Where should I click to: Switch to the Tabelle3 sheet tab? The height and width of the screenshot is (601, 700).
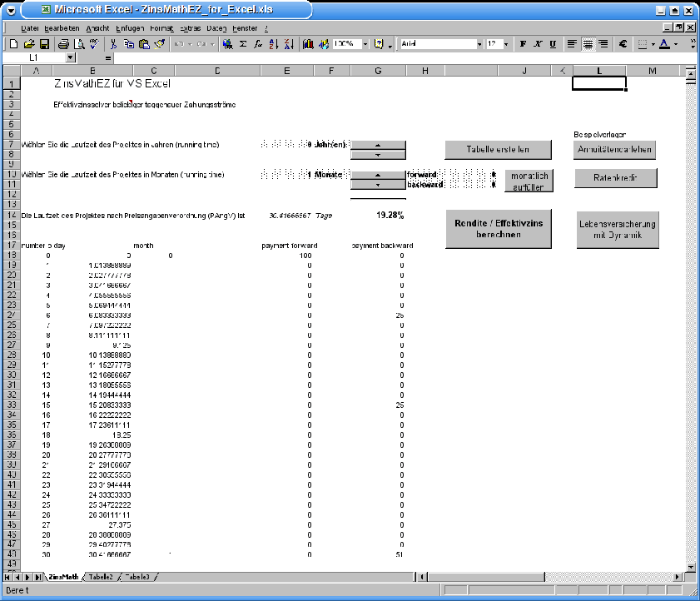click(x=137, y=577)
